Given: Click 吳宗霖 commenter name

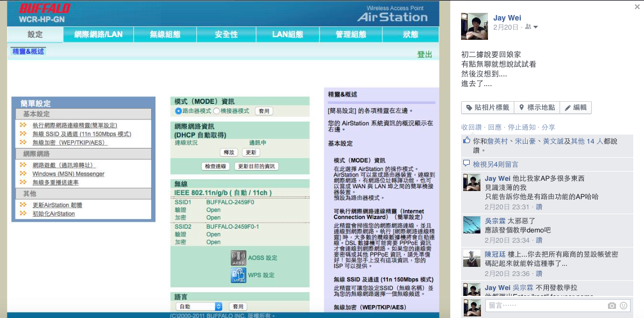Looking at the screenshot, I should (496, 221).
